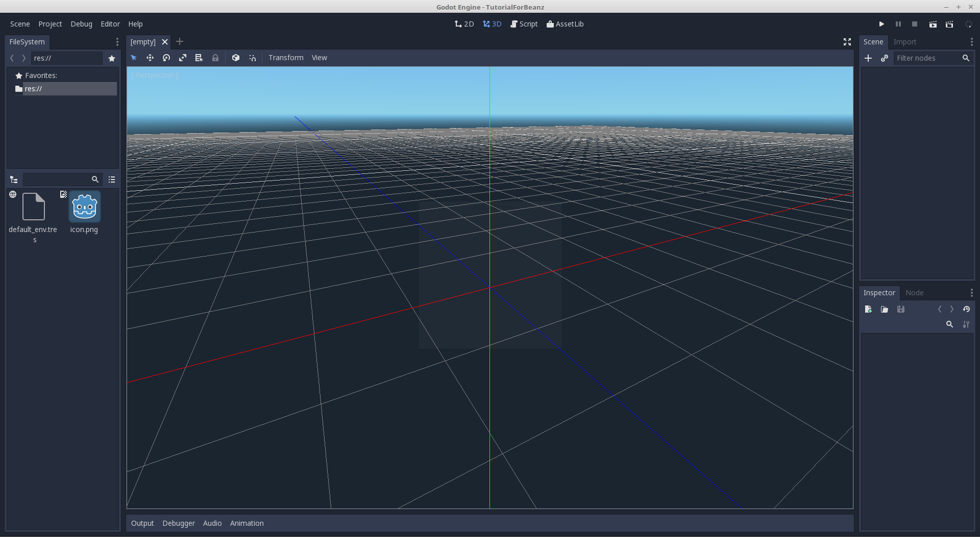Go to next edited object

click(951, 309)
